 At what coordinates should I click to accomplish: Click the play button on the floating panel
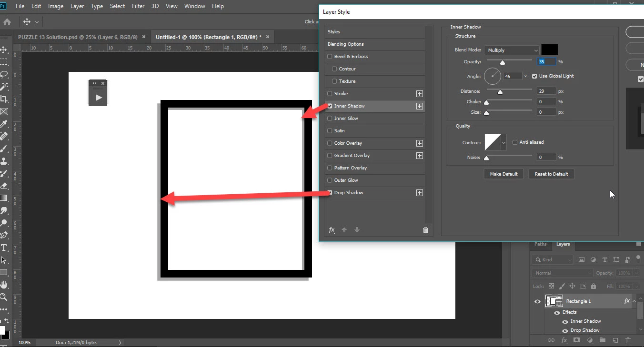click(98, 98)
